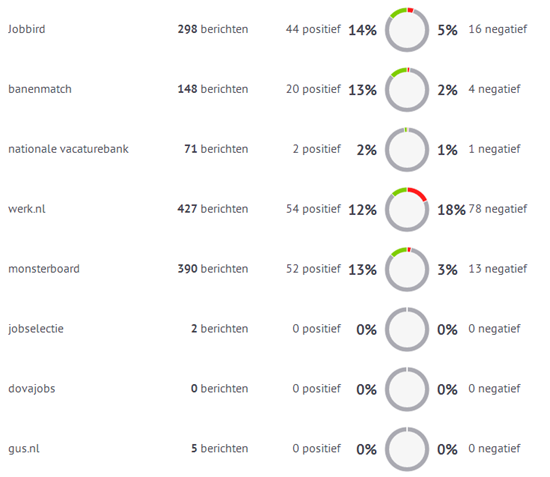Viewport: 550px width, 477px height.
Task: View 78 negatief messages for werk.nl
Action: click(x=497, y=209)
